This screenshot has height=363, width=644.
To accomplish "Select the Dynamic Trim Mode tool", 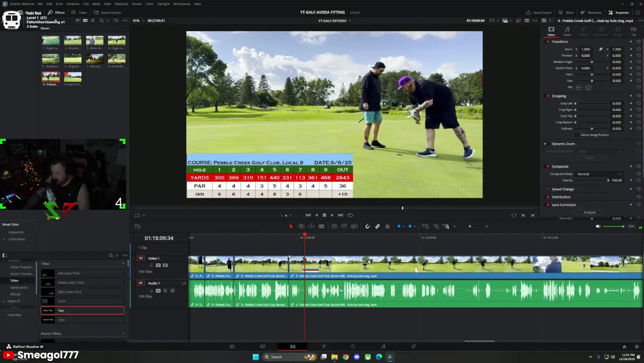I will (x=311, y=226).
